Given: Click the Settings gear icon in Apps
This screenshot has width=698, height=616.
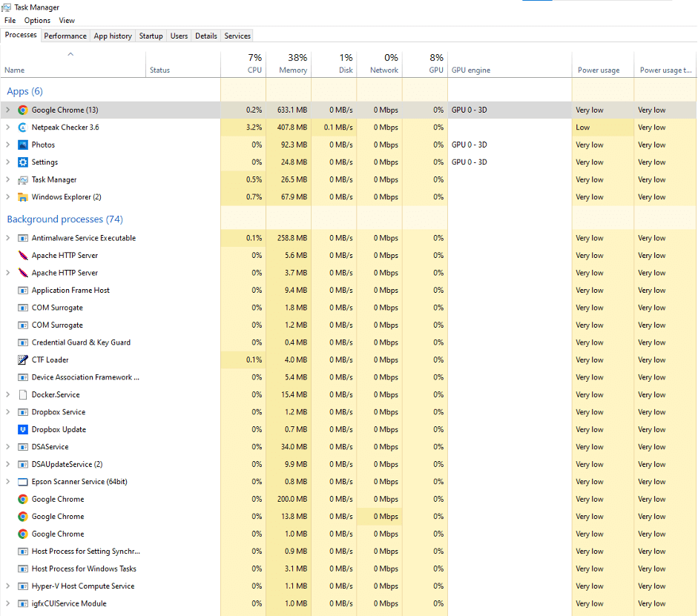Looking at the screenshot, I should (x=23, y=162).
